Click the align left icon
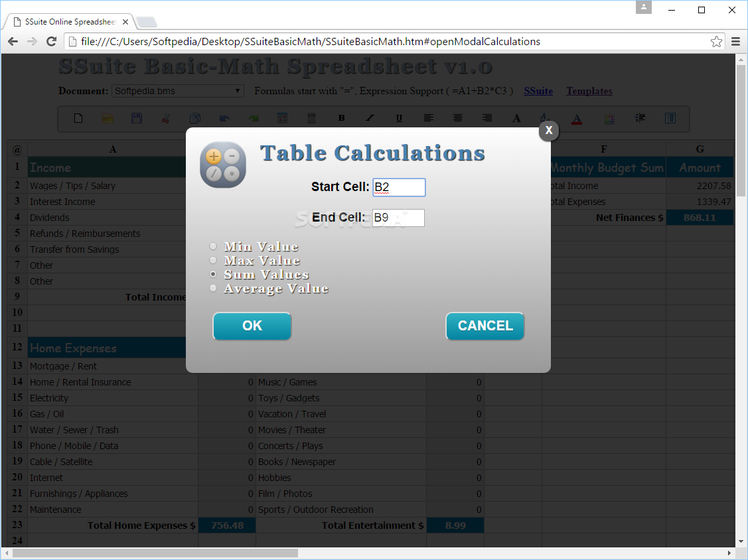Image resolution: width=748 pixels, height=560 pixels. [x=428, y=118]
